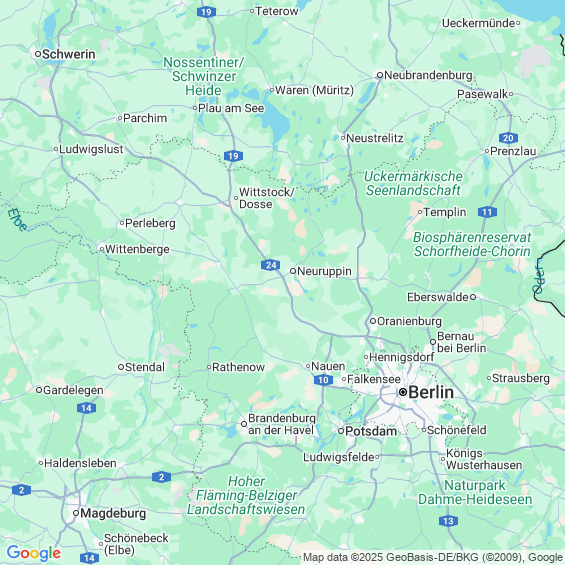This screenshot has height=565, width=565.
Task: Click the A10 highway shield near Nauen
Action: 323,380
